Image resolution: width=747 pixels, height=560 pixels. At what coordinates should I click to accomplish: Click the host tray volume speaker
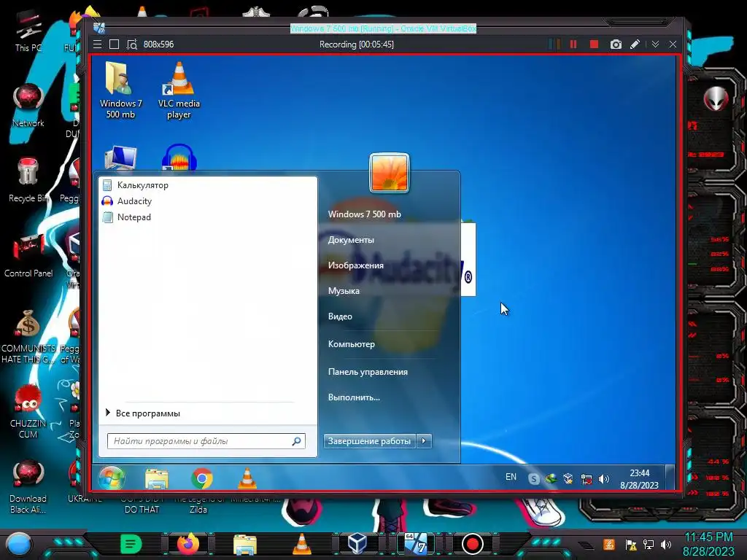coord(666,544)
